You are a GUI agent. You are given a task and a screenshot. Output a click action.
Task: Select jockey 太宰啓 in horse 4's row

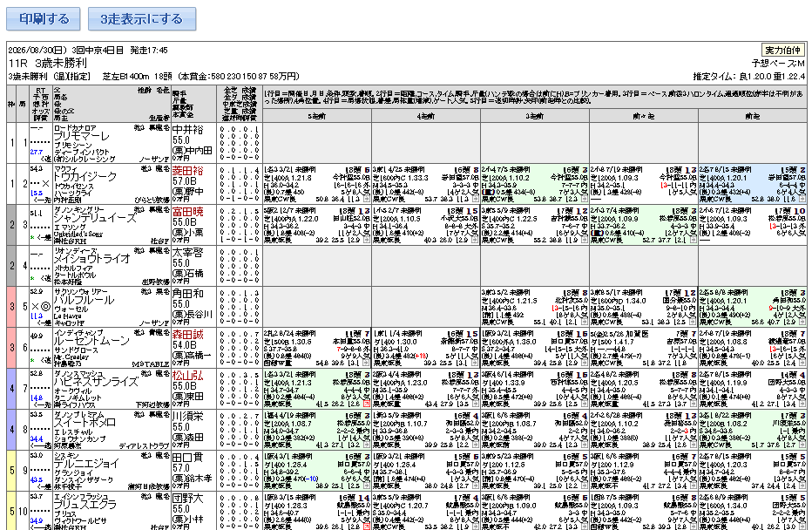click(187, 252)
